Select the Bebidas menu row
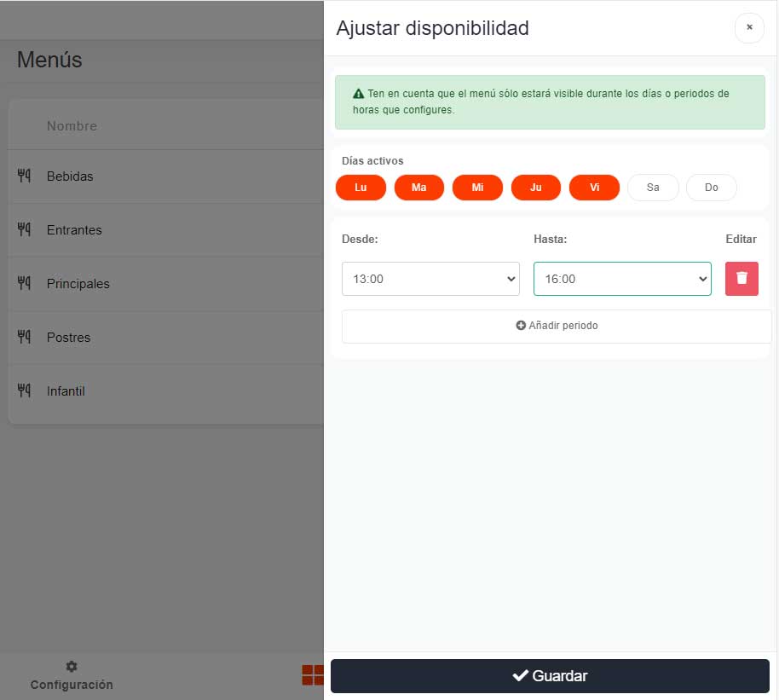779x700 pixels. tap(166, 176)
